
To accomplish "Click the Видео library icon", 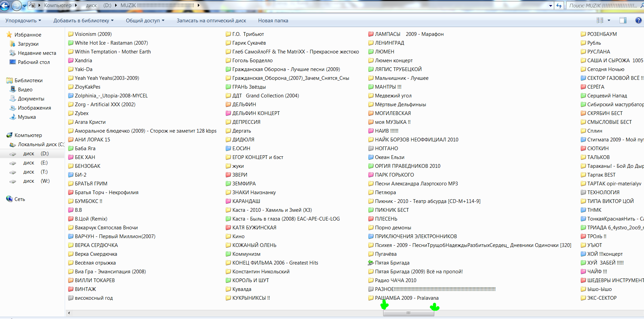I will [x=13, y=89].
